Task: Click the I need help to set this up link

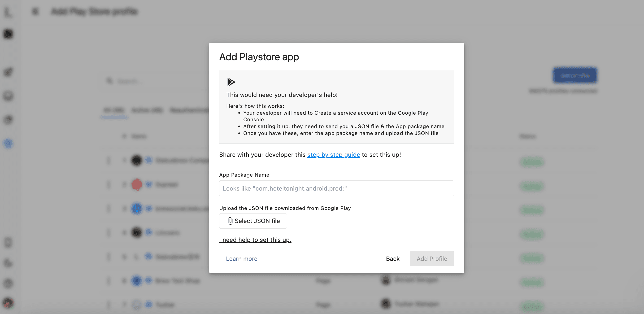Action: [255, 240]
